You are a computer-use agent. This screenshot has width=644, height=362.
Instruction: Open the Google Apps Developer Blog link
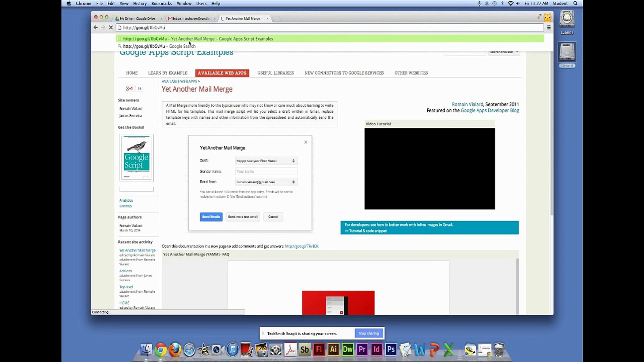tap(490, 111)
